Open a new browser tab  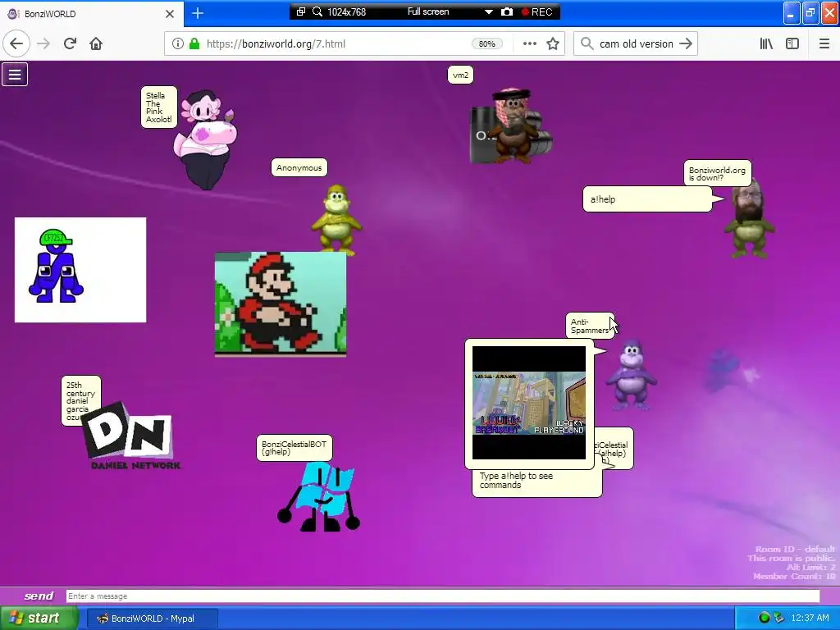(198, 13)
